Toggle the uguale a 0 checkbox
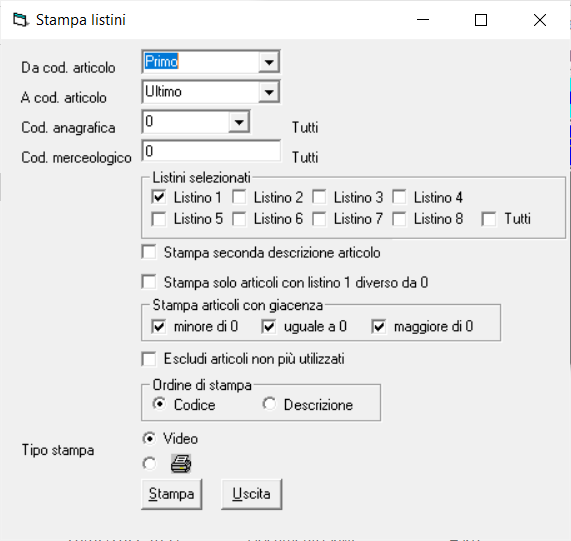This screenshot has height=541, width=571. click(269, 326)
